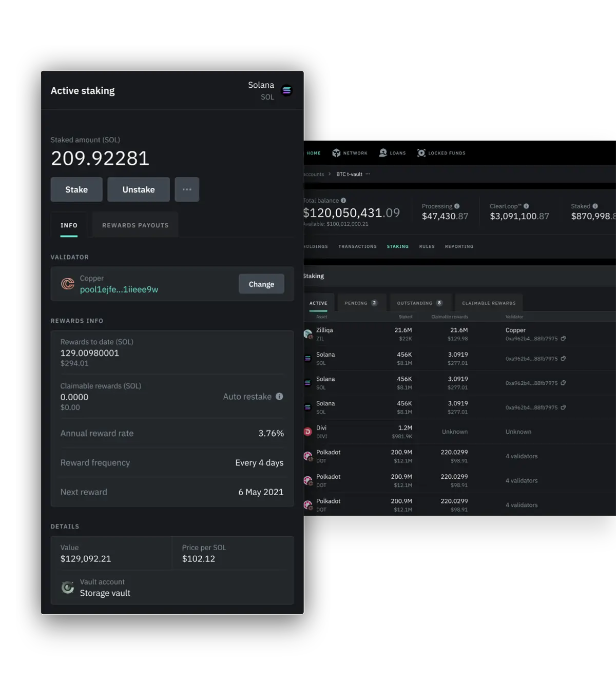Click the Copper validator logo icon
The image size is (616, 683).
(x=68, y=284)
